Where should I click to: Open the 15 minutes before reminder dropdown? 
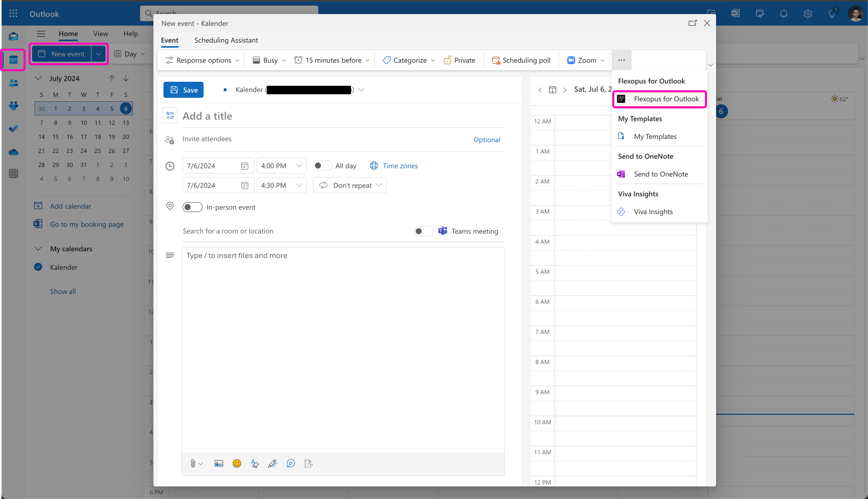pos(333,60)
